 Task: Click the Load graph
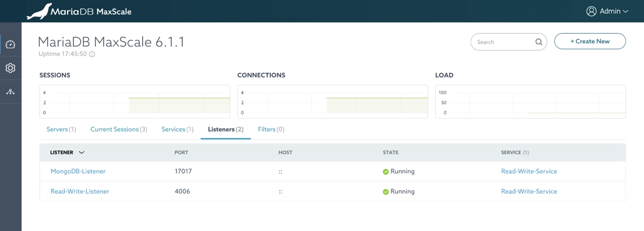530,101
